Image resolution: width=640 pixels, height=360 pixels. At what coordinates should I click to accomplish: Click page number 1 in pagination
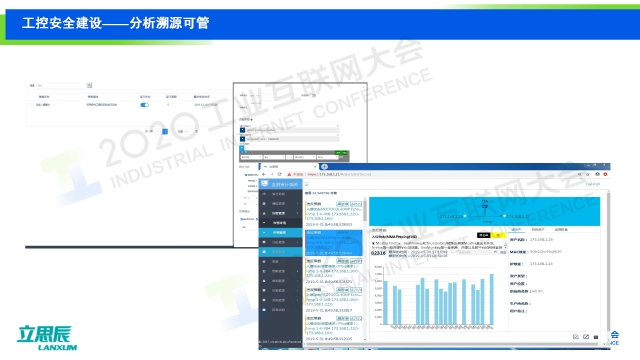point(165,131)
